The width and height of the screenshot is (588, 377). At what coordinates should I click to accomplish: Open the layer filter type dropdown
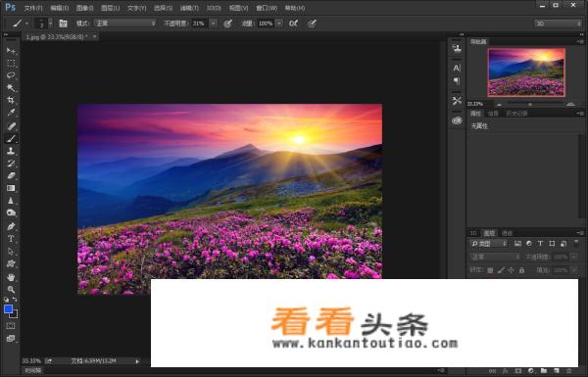[x=489, y=244]
